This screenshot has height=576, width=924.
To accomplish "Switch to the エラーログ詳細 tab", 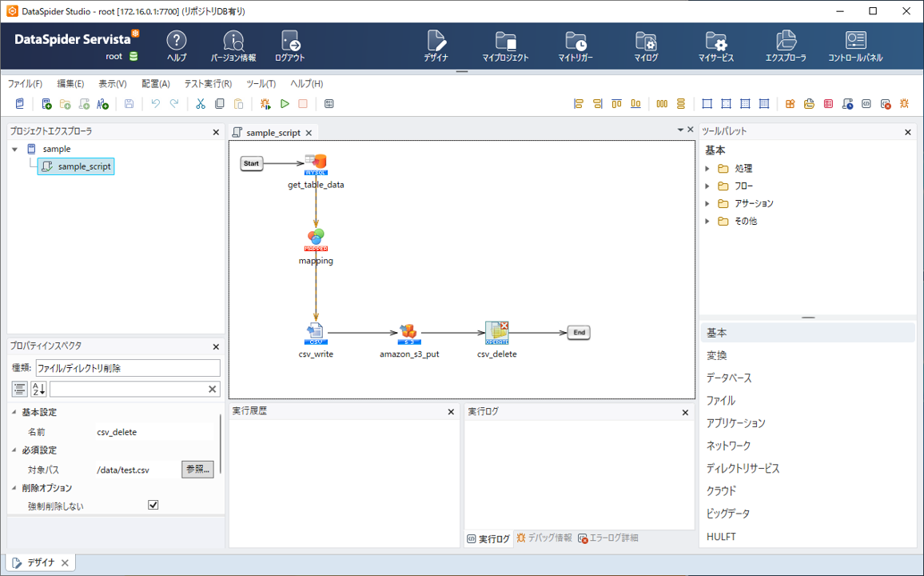I will click(608, 538).
